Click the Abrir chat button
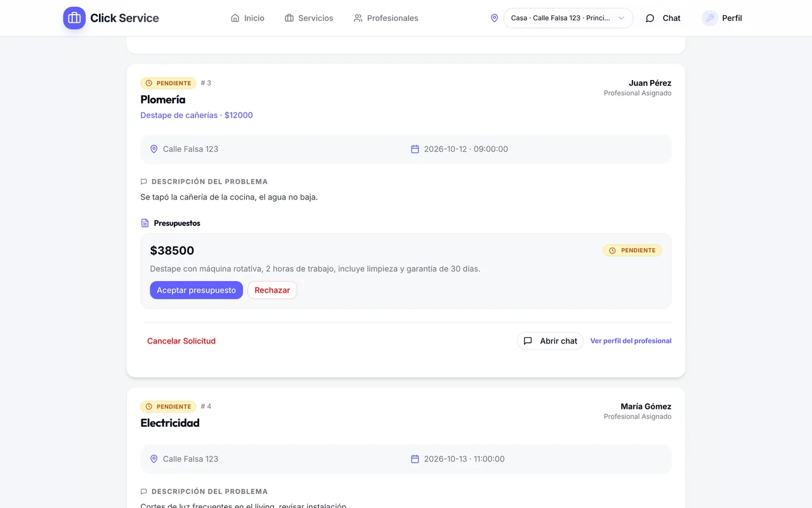812x508 pixels. [550, 341]
